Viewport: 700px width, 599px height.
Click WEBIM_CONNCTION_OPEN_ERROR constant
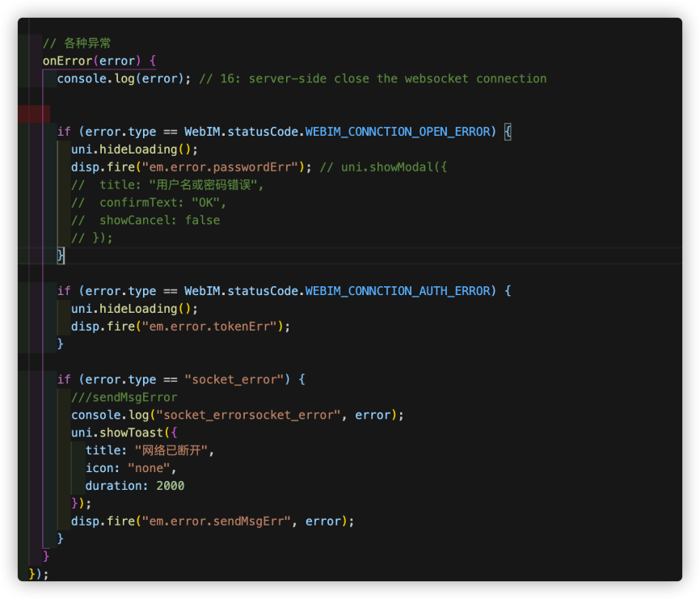(x=398, y=132)
